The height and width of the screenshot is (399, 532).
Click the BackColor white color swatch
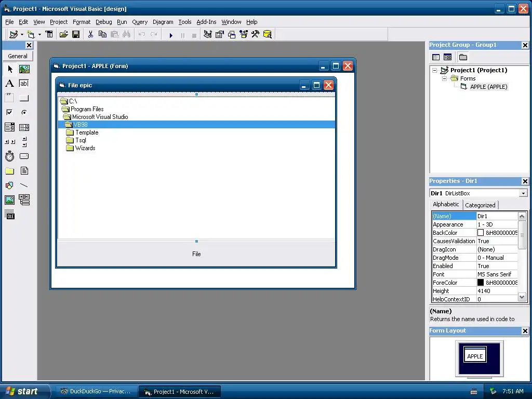click(x=481, y=233)
